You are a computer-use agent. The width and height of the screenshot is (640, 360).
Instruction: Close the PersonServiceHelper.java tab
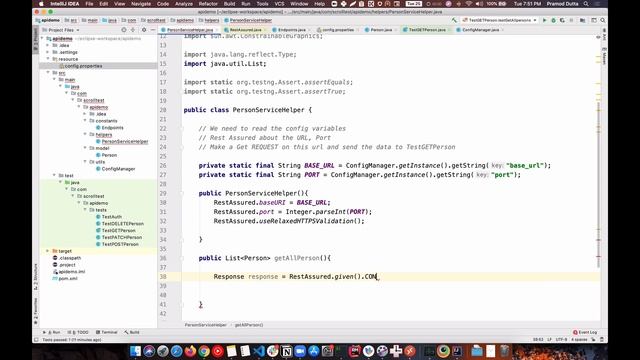(x=217, y=30)
